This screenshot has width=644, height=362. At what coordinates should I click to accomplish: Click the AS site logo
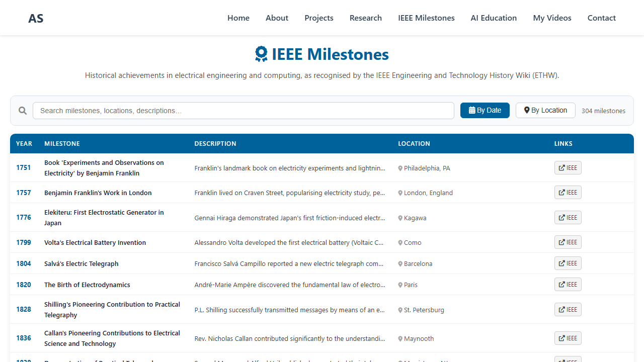(x=36, y=18)
